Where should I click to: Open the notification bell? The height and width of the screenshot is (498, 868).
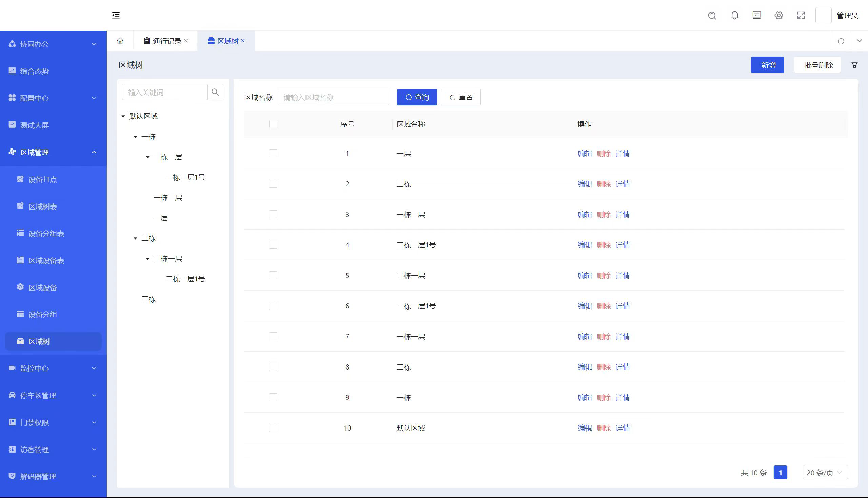coord(735,15)
